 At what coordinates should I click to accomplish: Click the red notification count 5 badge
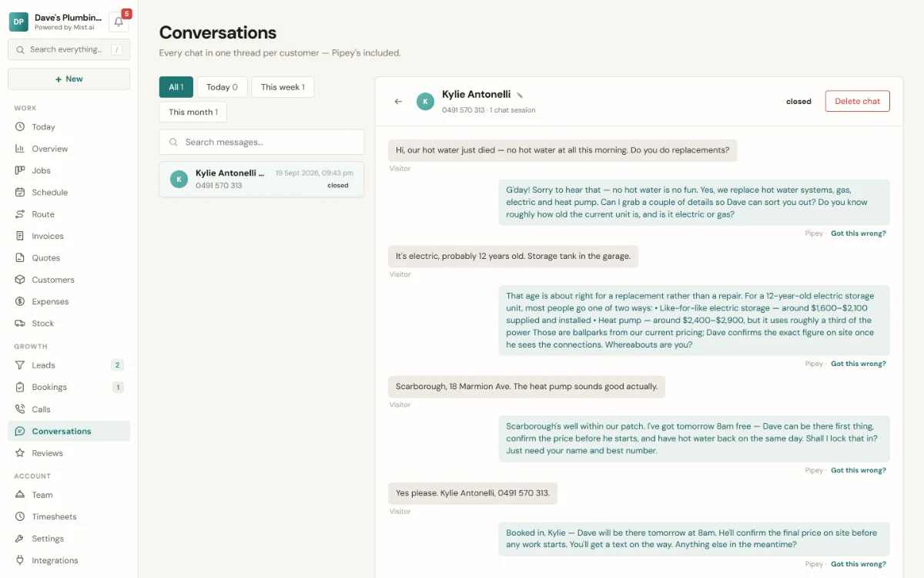(x=126, y=14)
